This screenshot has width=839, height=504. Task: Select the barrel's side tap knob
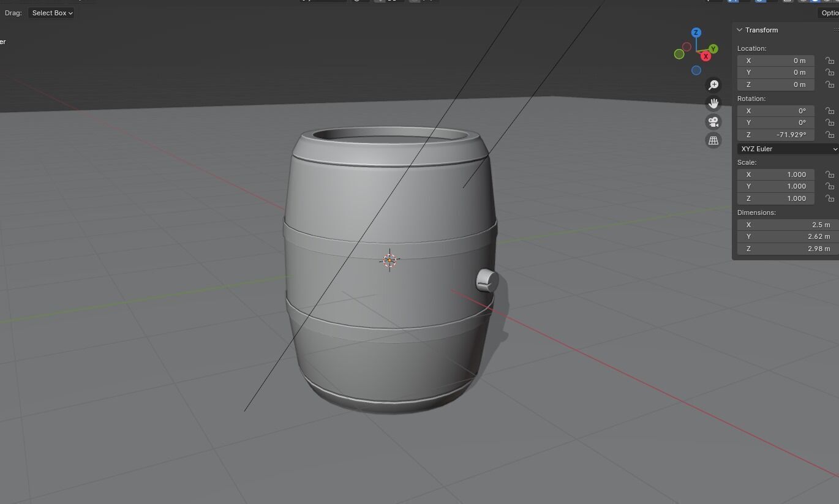[x=487, y=280]
